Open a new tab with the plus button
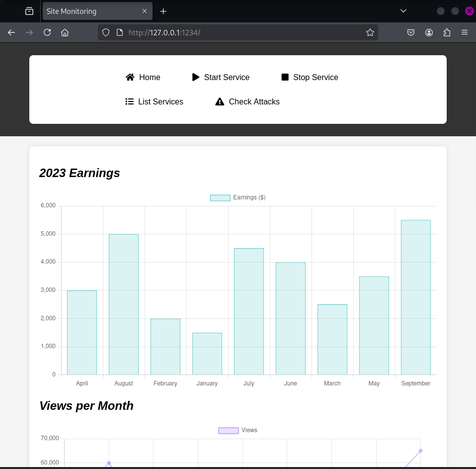 (x=163, y=11)
